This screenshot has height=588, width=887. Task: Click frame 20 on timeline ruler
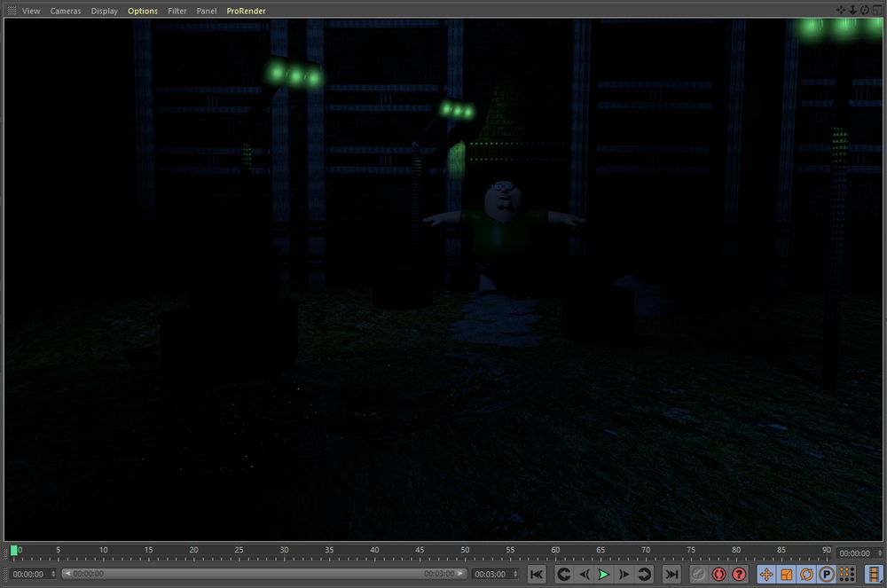click(x=193, y=552)
